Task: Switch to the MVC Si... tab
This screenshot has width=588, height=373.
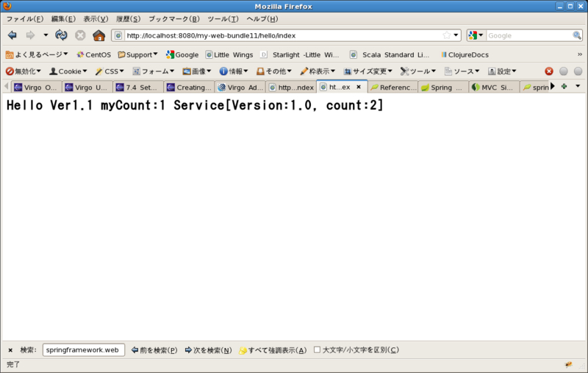Action: coord(495,88)
